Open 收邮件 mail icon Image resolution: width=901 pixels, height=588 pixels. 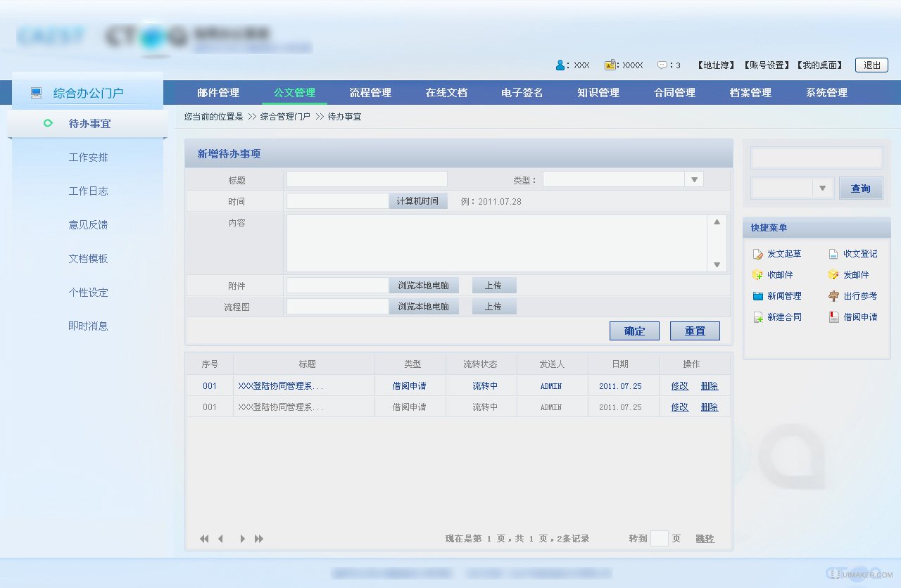757,275
